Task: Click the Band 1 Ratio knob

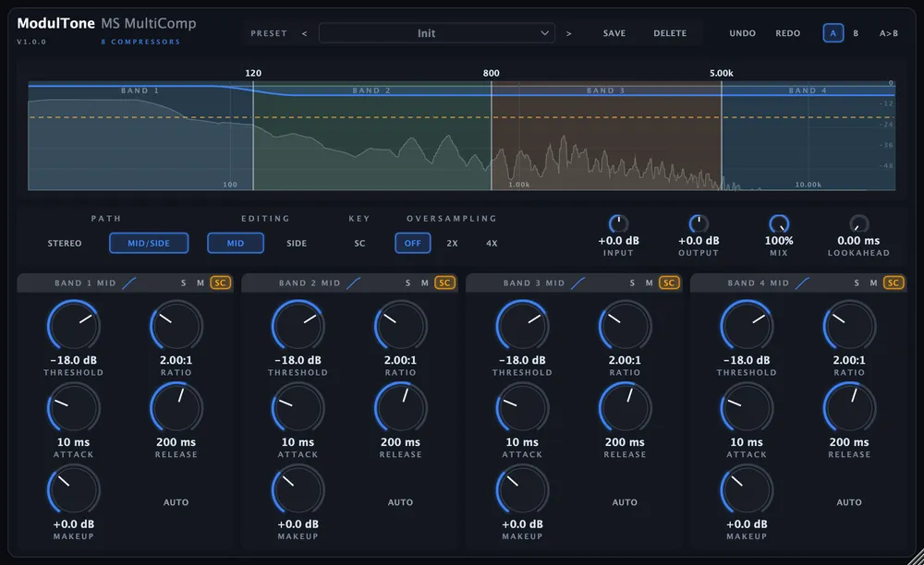Action: [176, 326]
